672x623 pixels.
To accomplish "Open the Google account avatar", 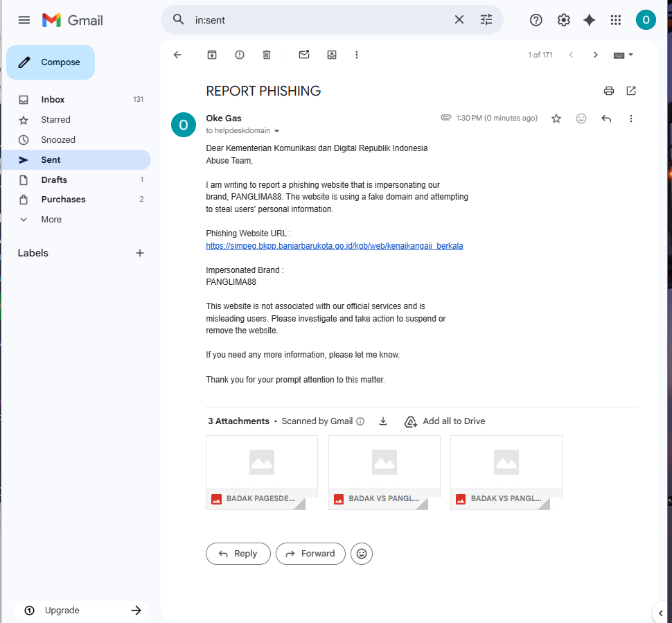I will pyautogui.click(x=646, y=19).
